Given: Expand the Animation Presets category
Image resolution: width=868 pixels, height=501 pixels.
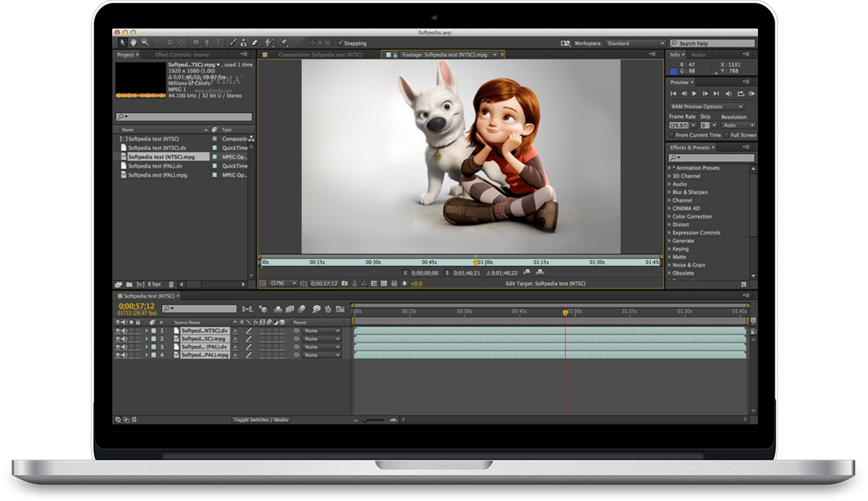Looking at the screenshot, I should point(669,168).
